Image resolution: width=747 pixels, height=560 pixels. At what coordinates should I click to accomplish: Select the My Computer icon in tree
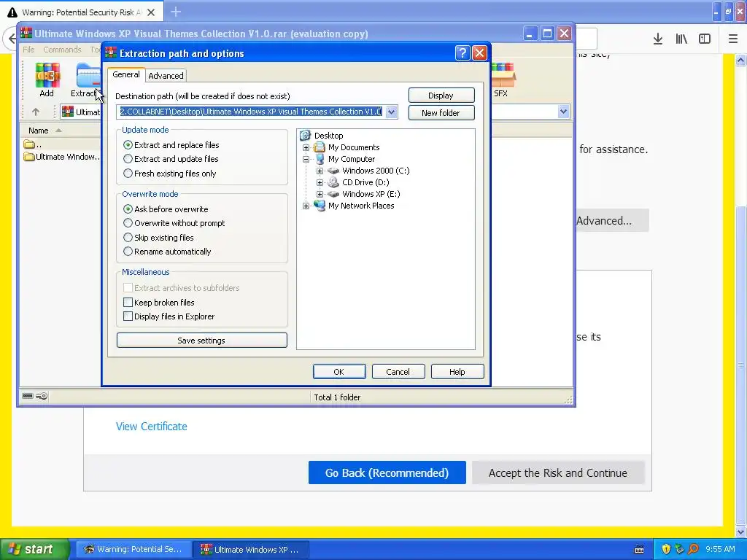click(320, 159)
